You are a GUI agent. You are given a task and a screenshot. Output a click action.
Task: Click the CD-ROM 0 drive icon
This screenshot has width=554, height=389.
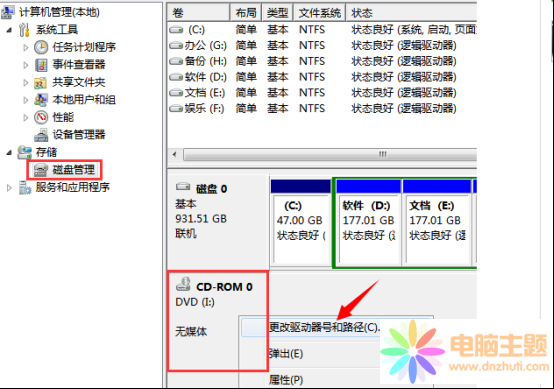183,285
